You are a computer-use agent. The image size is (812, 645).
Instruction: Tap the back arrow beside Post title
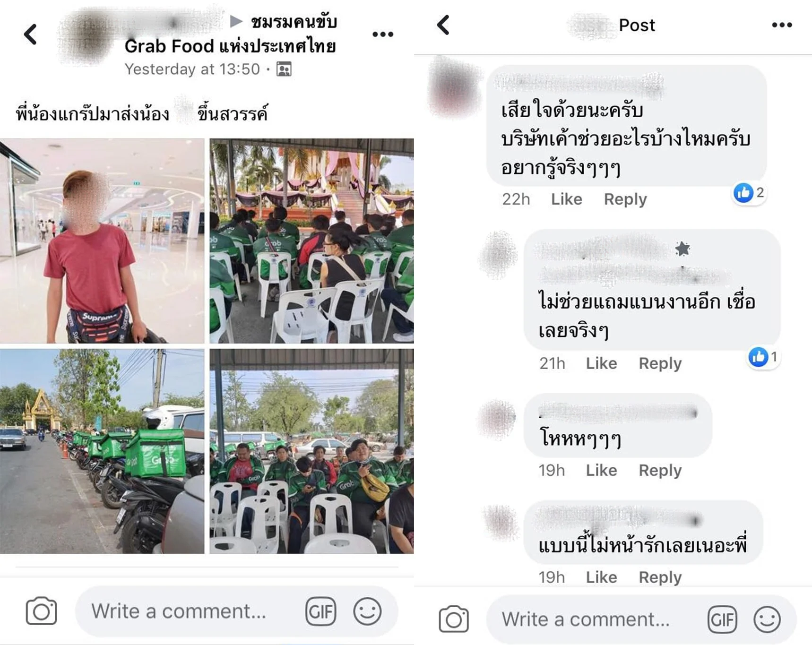point(443,25)
